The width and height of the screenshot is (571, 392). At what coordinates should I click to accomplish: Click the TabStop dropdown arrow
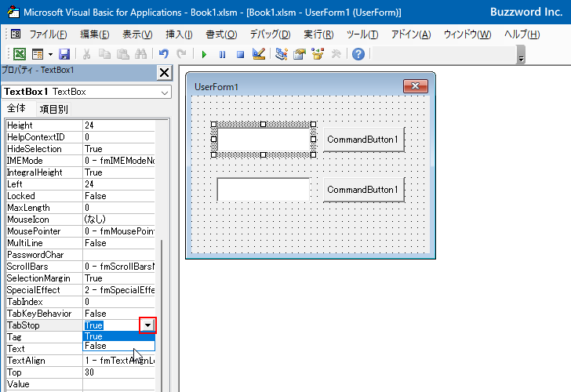coord(147,325)
